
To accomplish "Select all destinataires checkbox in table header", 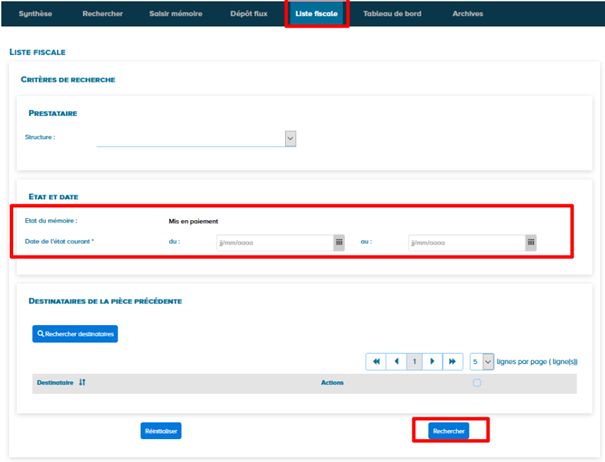I will pos(477,383).
